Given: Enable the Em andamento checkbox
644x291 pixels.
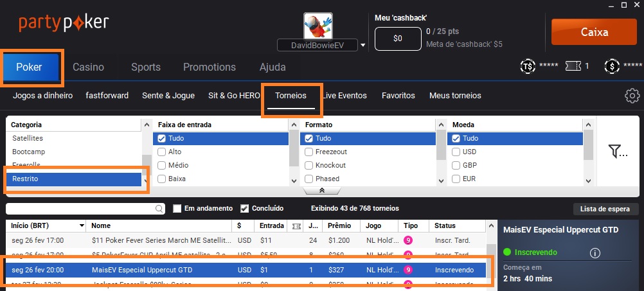Looking at the screenshot, I should (x=177, y=209).
